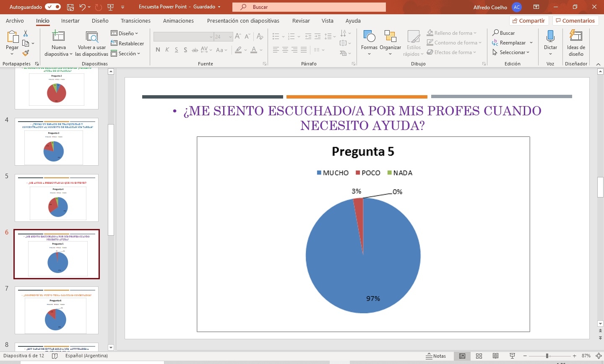Fit the slide to the current window
This screenshot has width=604, height=364.
click(599, 356)
